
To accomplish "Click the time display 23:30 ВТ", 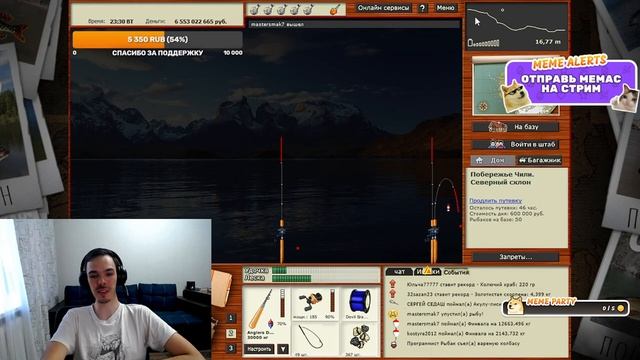I will click(122, 21).
